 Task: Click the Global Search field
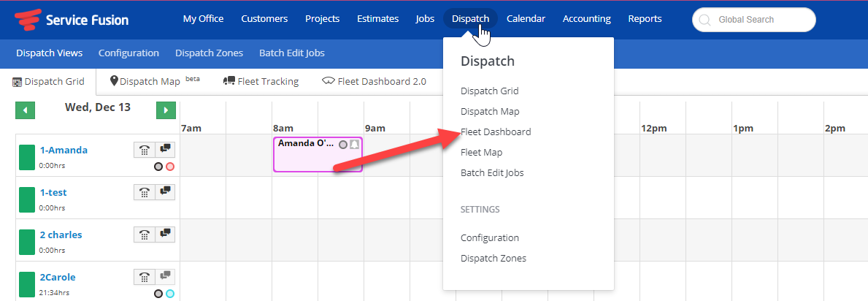(x=754, y=20)
